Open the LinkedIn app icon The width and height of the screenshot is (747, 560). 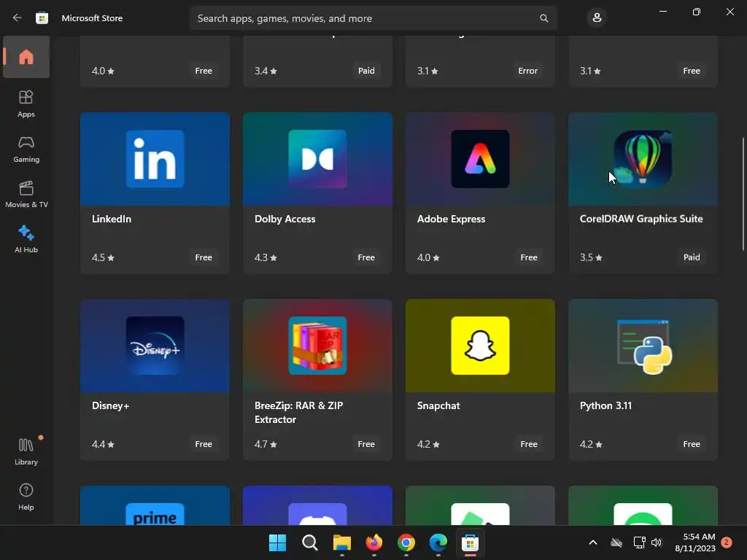[x=155, y=158]
